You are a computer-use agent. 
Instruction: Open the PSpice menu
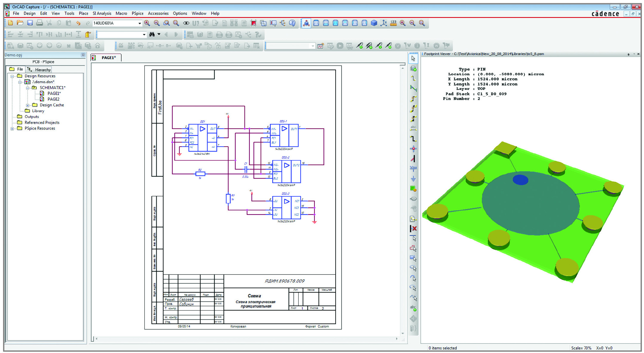pyautogui.click(x=137, y=13)
